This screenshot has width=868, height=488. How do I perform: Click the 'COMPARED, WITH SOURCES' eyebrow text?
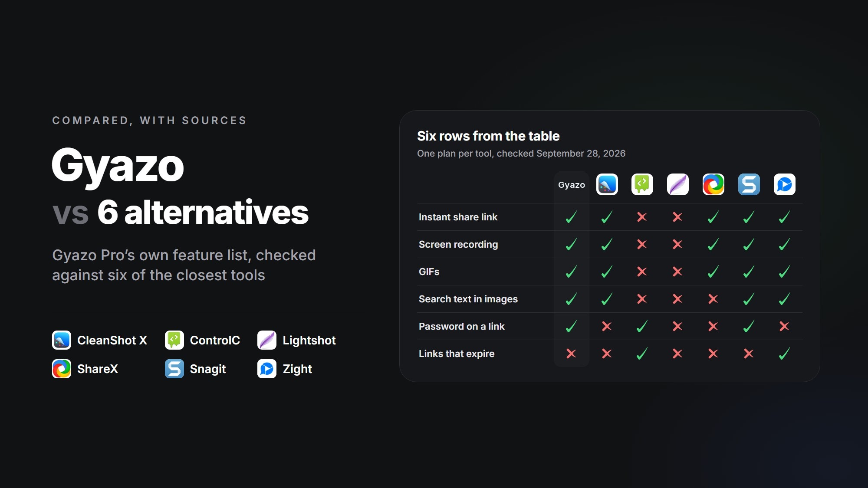click(x=149, y=121)
